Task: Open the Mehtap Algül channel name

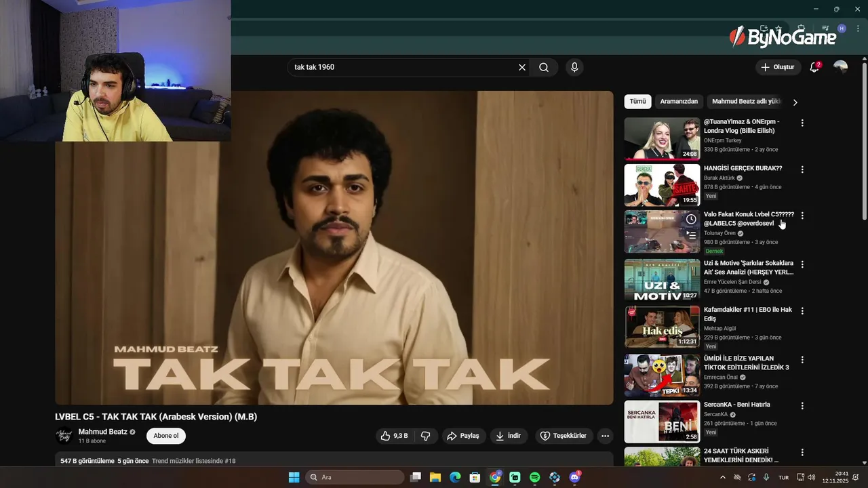Action: point(719,329)
